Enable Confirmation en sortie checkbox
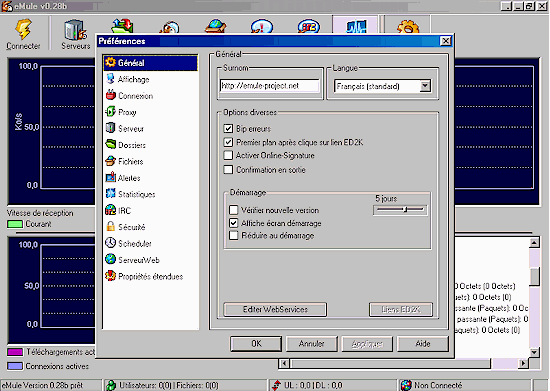 (x=228, y=170)
